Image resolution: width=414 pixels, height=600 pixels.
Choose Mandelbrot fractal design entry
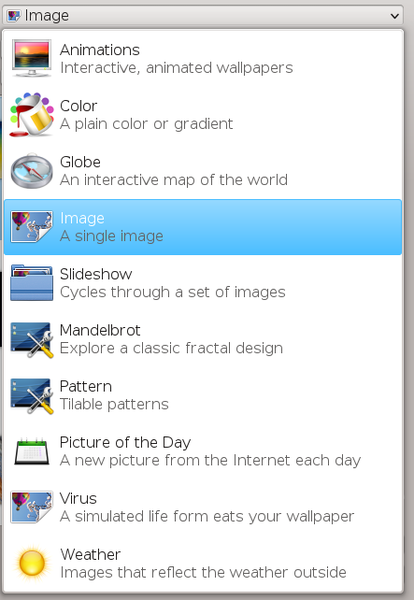click(203, 339)
